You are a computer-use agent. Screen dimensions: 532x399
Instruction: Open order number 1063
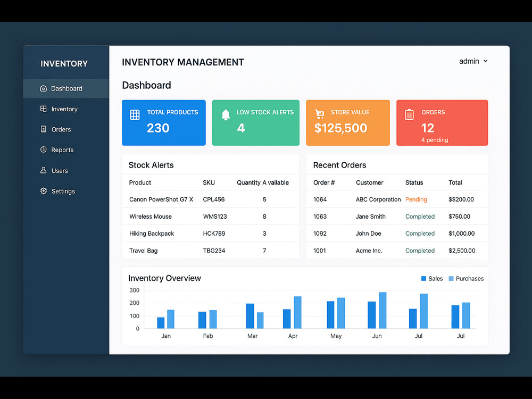click(320, 217)
